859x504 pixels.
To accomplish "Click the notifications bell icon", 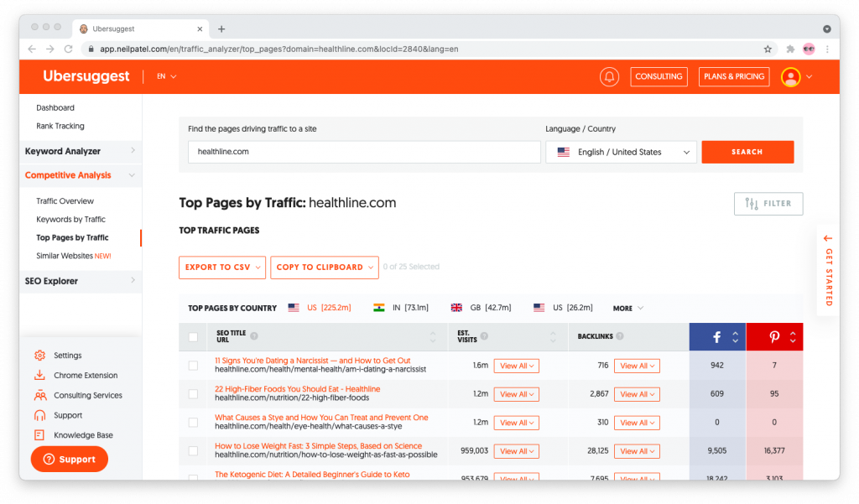I will [609, 76].
